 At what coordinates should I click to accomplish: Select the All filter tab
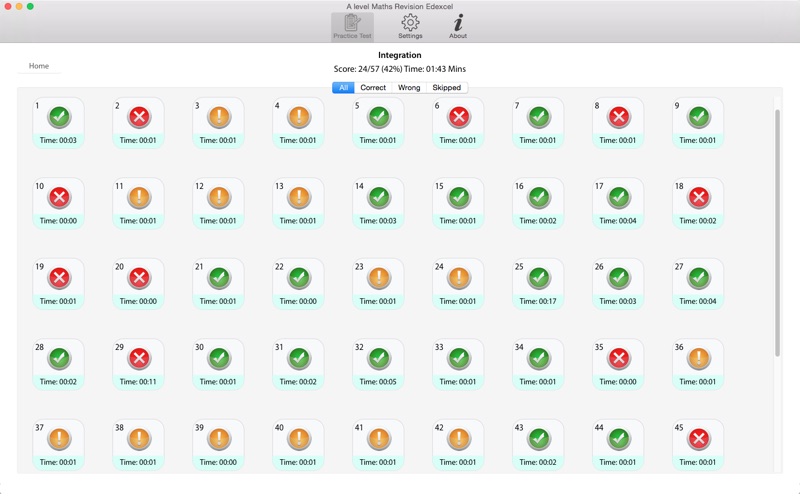343,88
